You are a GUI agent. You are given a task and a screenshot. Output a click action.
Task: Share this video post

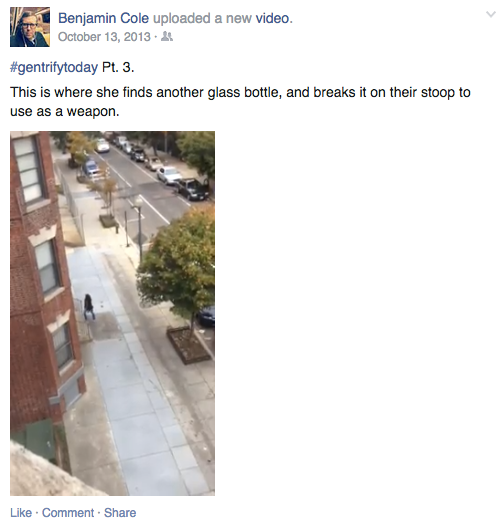click(120, 513)
